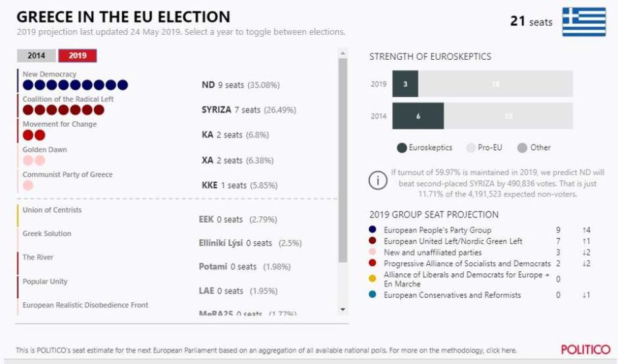
Task: Click the Progressive Alliance of Socialists dot
Action: pos(373,263)
